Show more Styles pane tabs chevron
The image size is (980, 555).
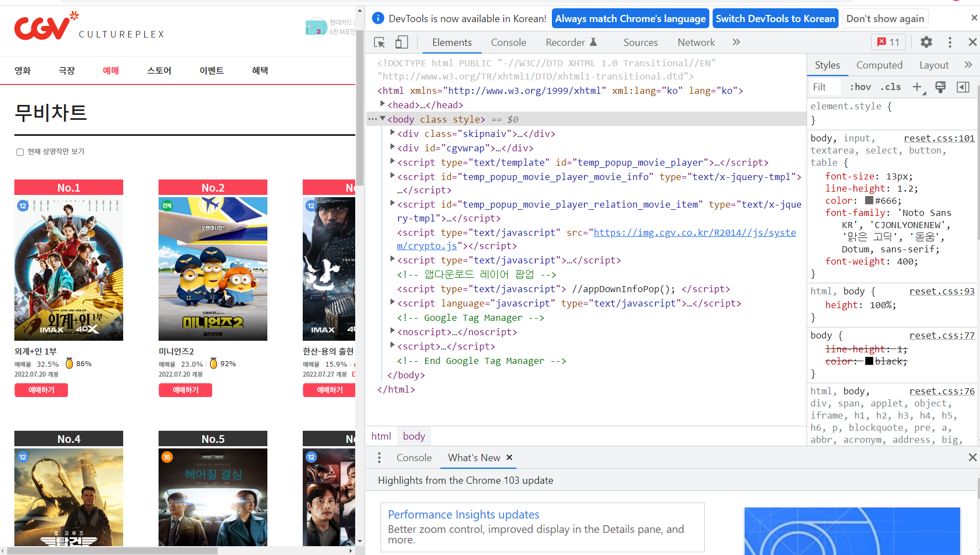coord(968,65)
